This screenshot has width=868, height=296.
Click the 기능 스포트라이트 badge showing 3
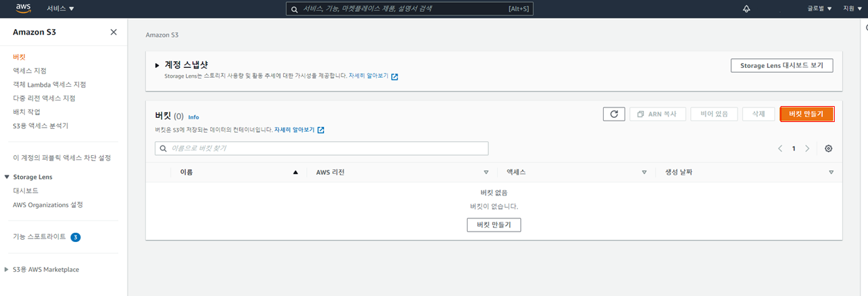pos(76,237)
